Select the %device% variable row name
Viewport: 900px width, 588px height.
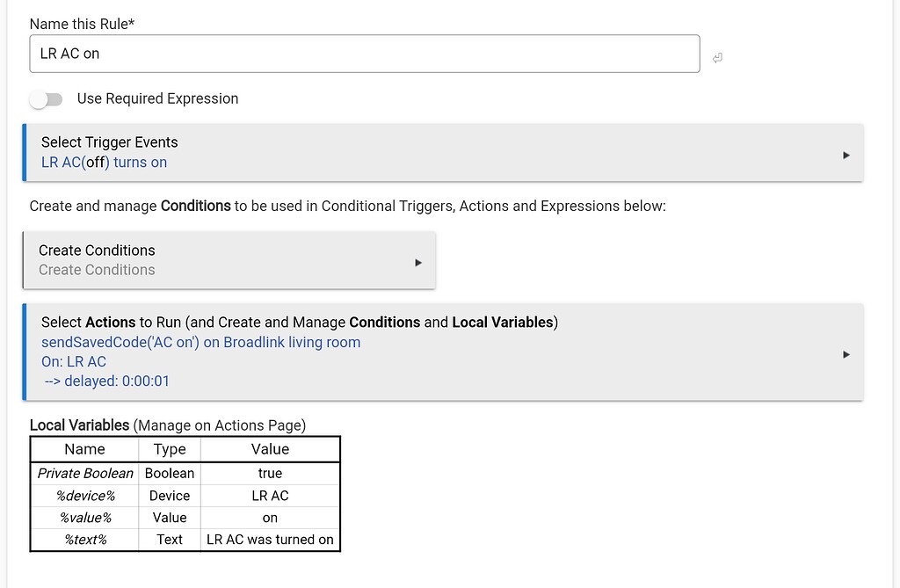[x=85, y=496]
